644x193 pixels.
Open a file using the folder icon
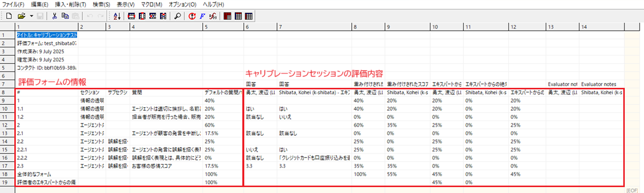coord(22,16)
